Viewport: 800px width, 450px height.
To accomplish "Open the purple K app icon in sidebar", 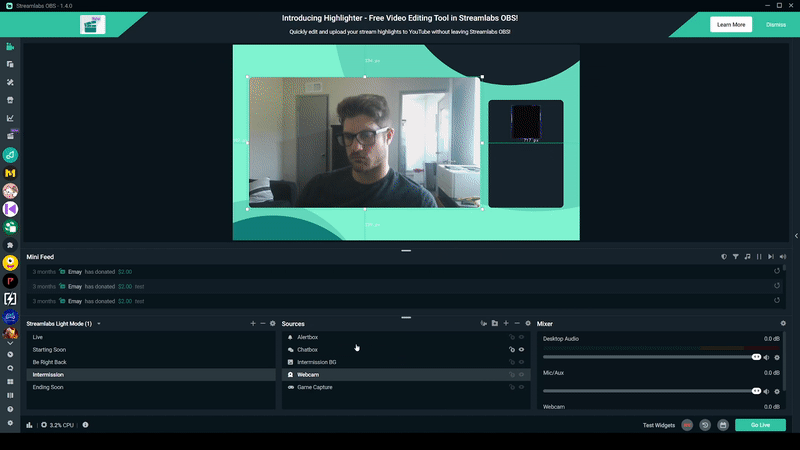I will click(10, 209).
